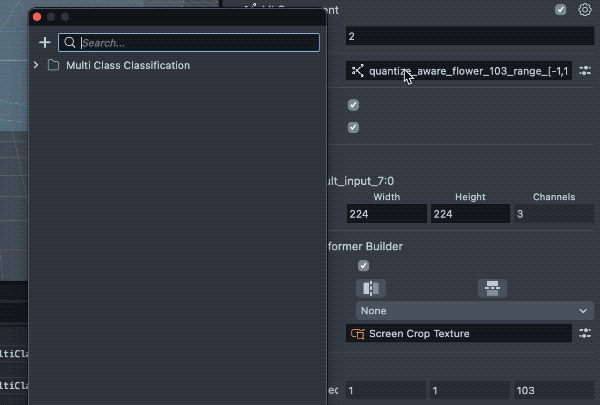Click the input field containing value 2
The width and height of the screenshot is (600, 405).
(x=470, y=36)
